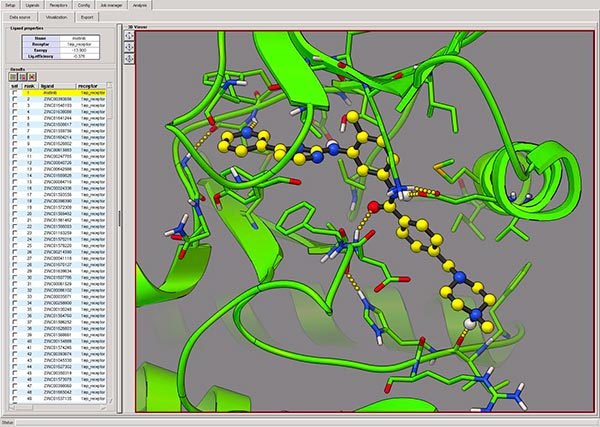Open the Setup tab
The height and width of the screenshot is (427, 600).
pyautogui.click(x=11, y=5)
